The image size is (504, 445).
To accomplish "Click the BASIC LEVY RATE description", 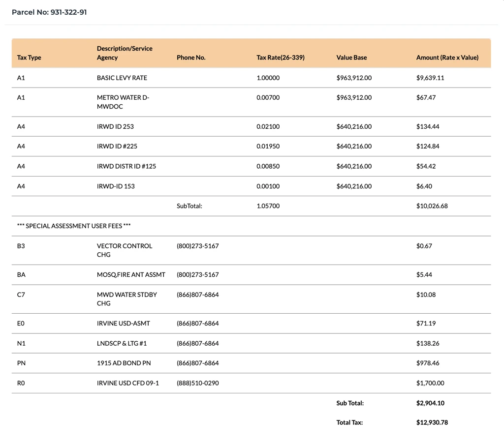I will (x=122, y=78).
